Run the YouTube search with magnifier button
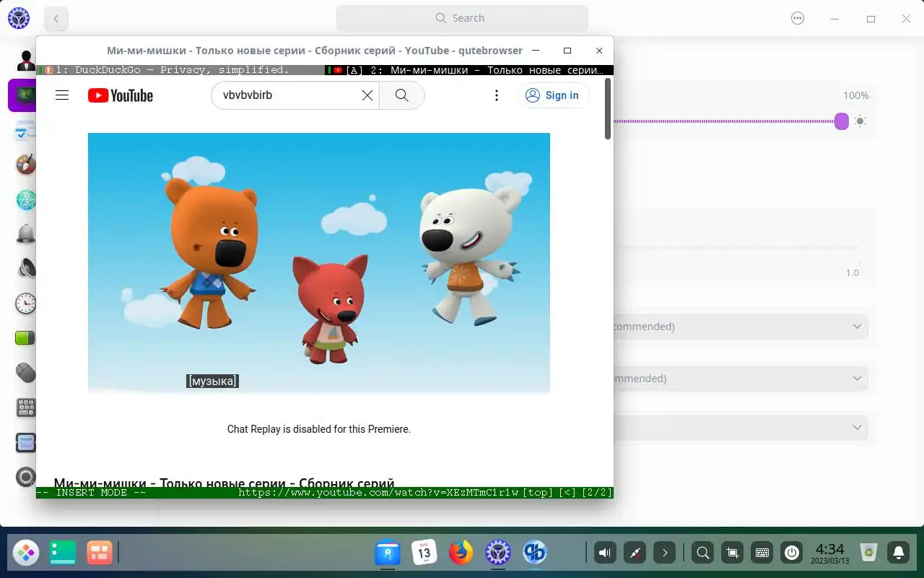Image resolution: width=924 pixels, height=578 pixels. pyautogui.click(x=401, y=95)
